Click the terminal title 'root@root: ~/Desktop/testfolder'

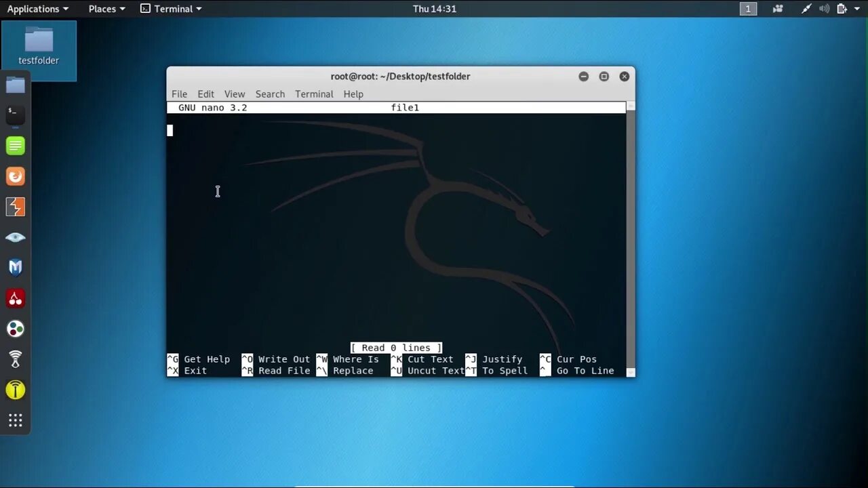[400, 77]
